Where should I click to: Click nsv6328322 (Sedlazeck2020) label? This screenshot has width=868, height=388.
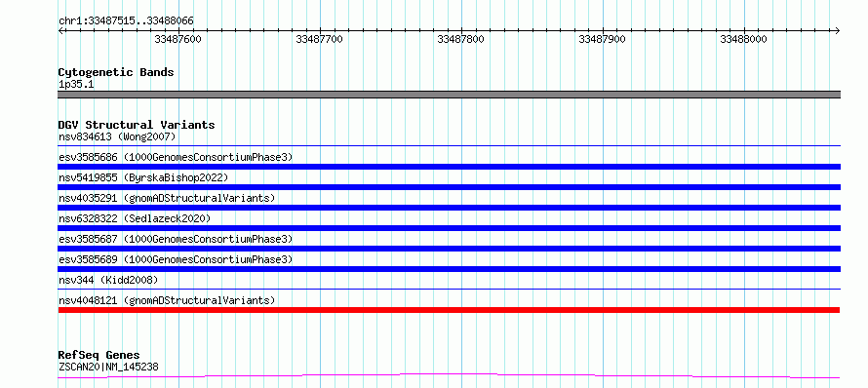pyautogui.click(x=135, y=218)
